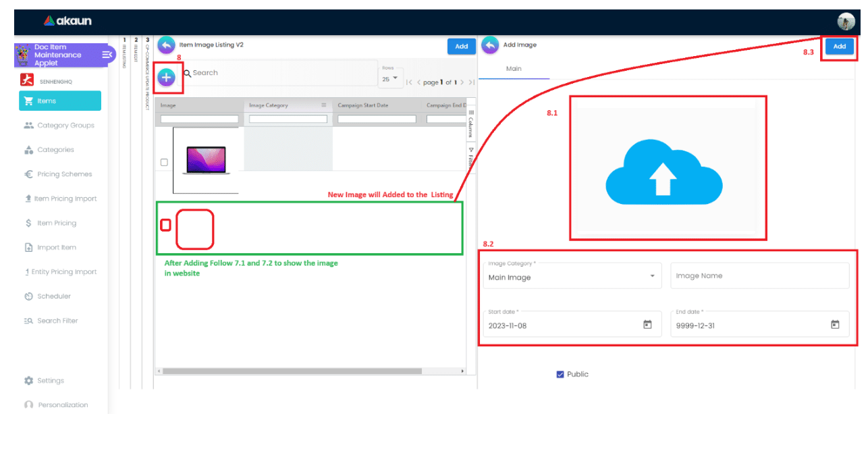Click the Settings gear icon
The image size is (868, 470).
coord(28,380)
